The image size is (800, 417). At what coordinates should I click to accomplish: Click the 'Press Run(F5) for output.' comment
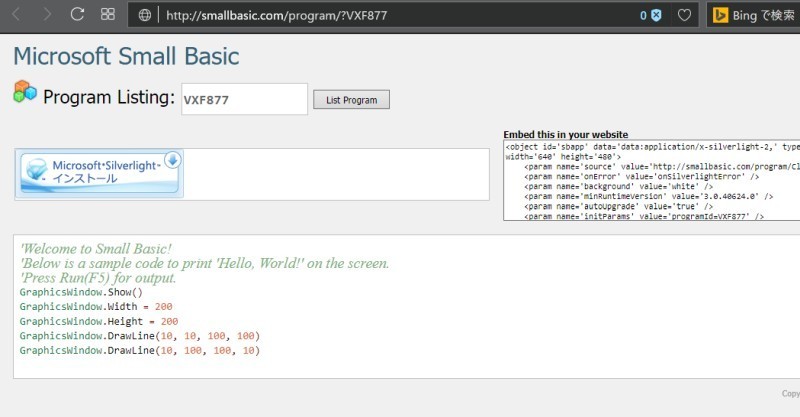tap(98, 278)
